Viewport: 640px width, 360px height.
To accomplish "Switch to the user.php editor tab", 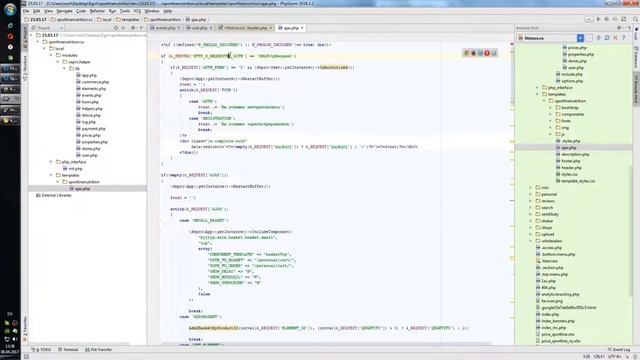I will tap(199, 28).
